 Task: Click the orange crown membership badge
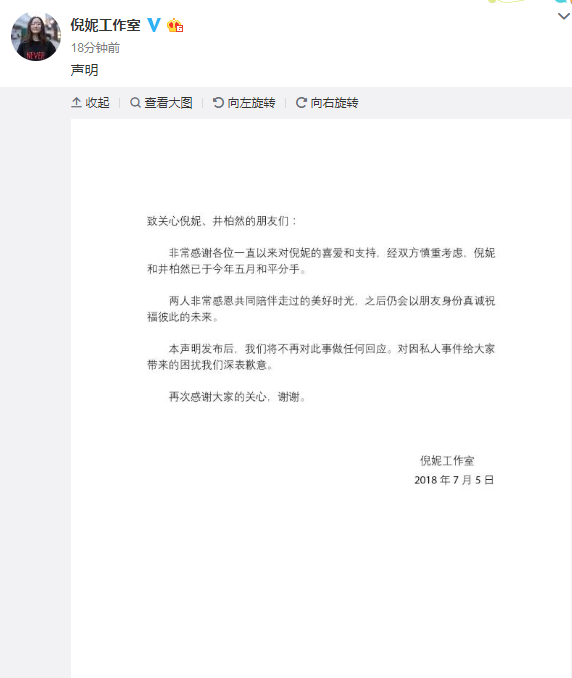(x=175, y=26)
